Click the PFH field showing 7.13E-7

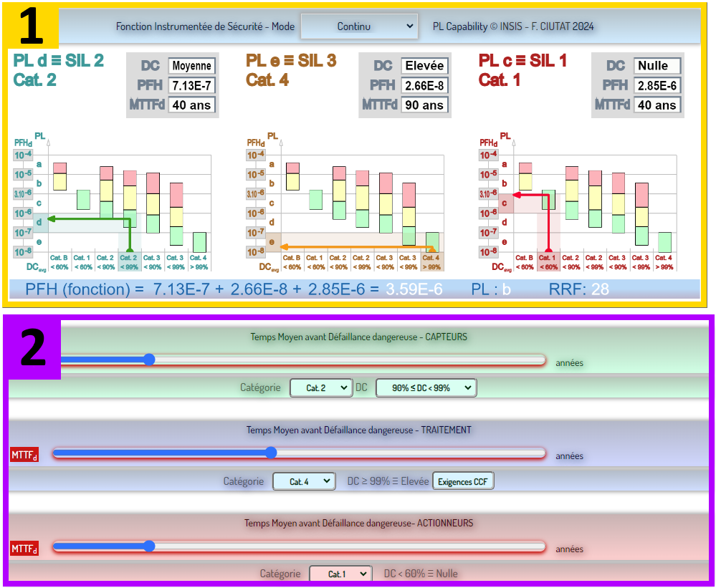click(191, 85)
